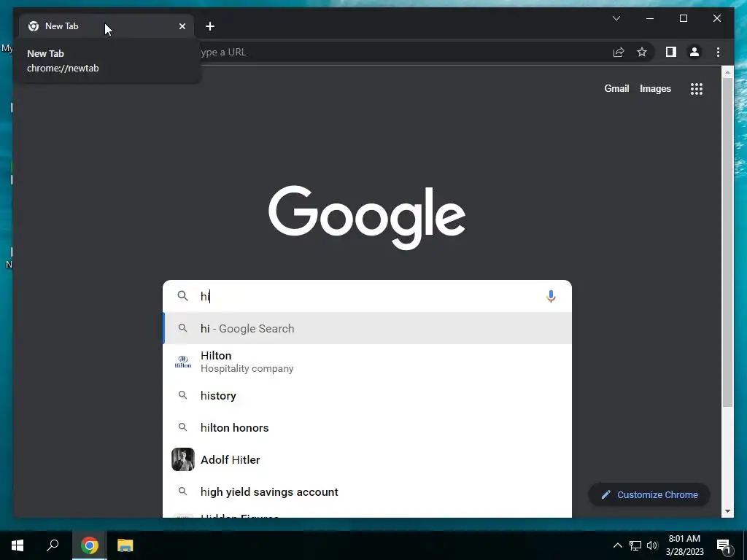Viewport: 747px width, 560px height.
Task: Minimize the Chrome window
Action: pos(650,18)
